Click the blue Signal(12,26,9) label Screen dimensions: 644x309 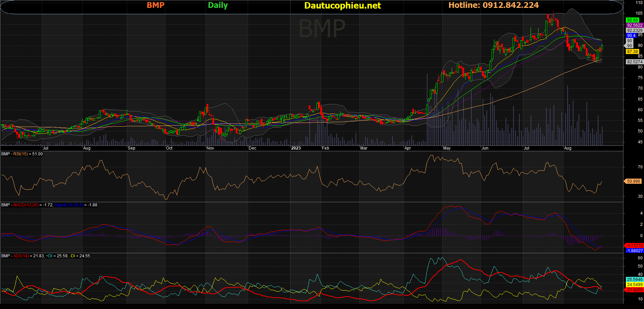[68, 205]
